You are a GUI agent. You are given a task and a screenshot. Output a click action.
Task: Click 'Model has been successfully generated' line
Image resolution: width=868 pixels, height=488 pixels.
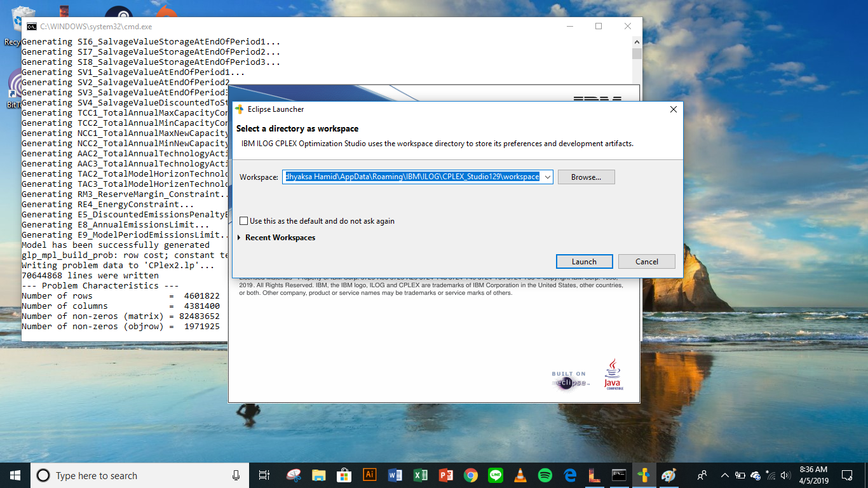[116, 245]
